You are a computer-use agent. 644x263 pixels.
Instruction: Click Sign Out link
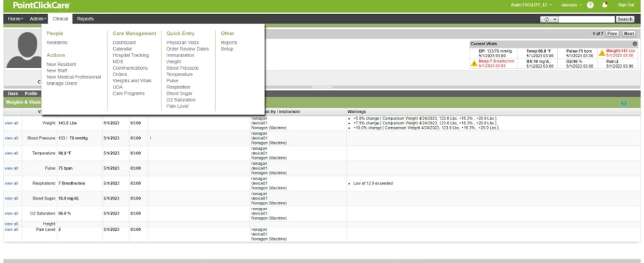[626, 5]
